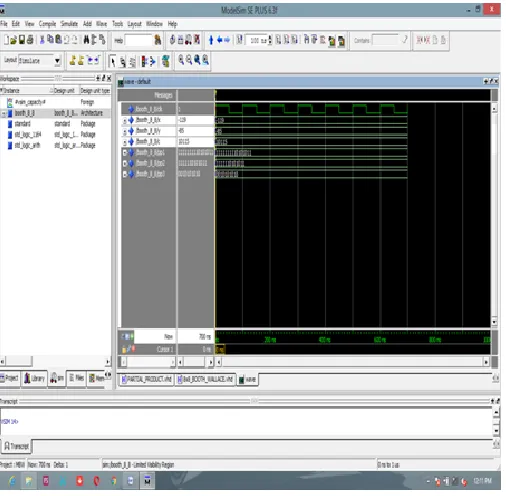Click the blue right arrow toolbar icon

coord(227,40)
